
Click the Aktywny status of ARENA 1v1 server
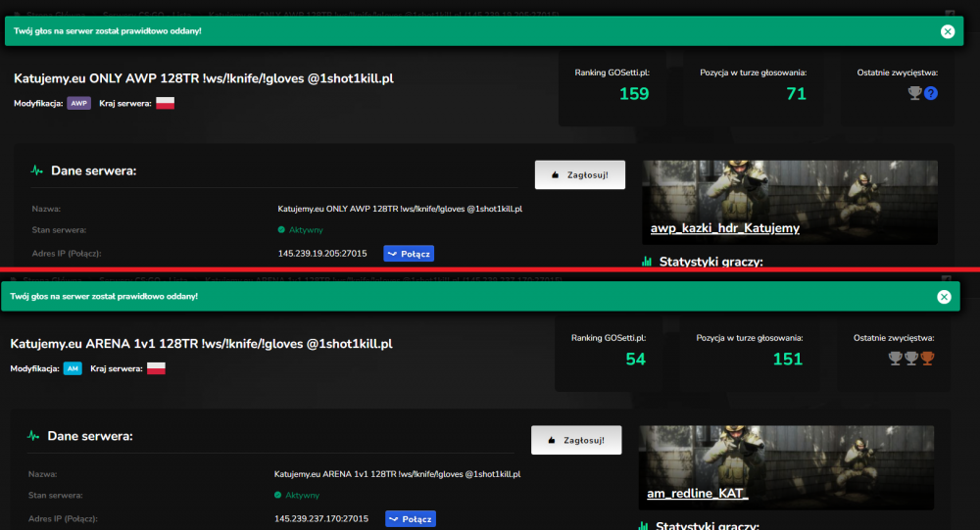point(297,495)
